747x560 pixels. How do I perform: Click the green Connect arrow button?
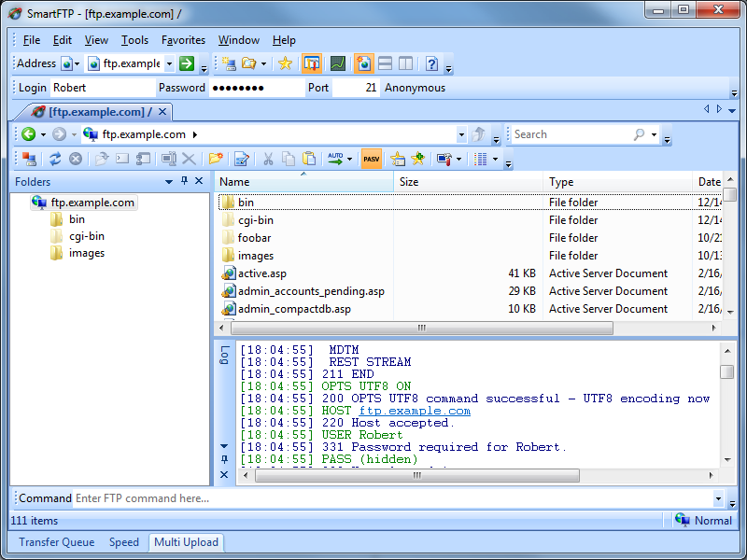pyautogui.click(x=187, y=63)
